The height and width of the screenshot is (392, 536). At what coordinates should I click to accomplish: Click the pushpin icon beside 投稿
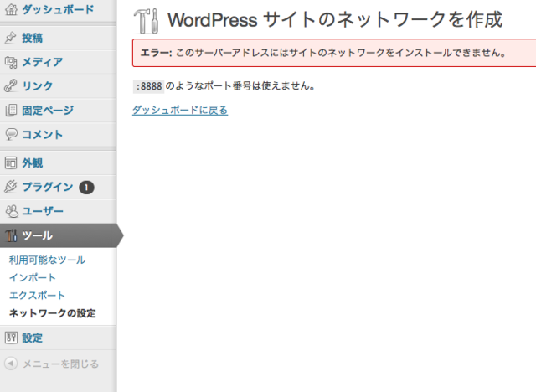tap(11, 38)
